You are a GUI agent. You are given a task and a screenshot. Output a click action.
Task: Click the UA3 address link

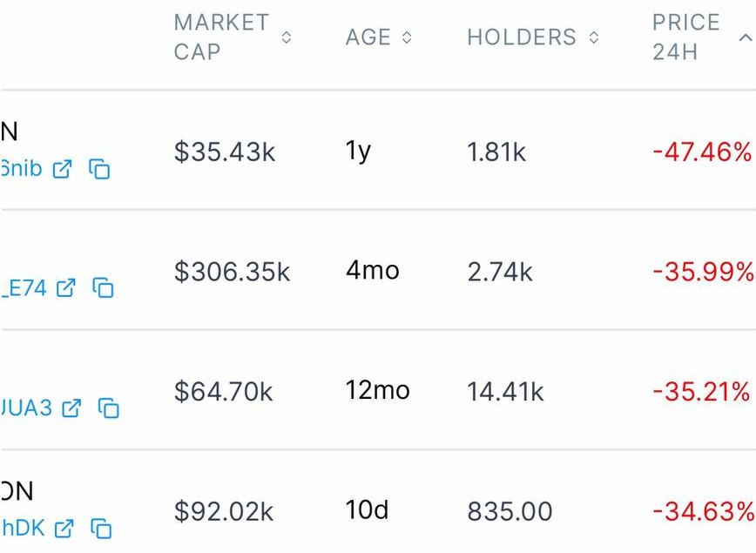click(26, 407)
